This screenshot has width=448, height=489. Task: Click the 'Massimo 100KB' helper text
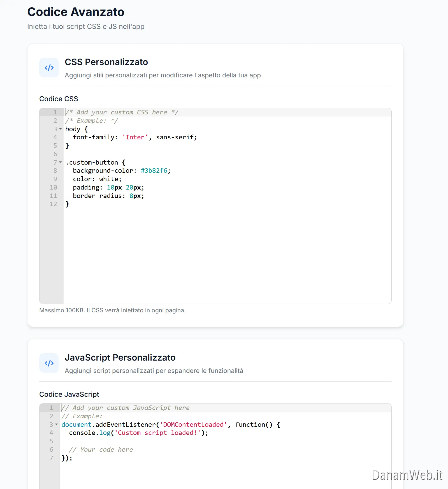[112, 310]
